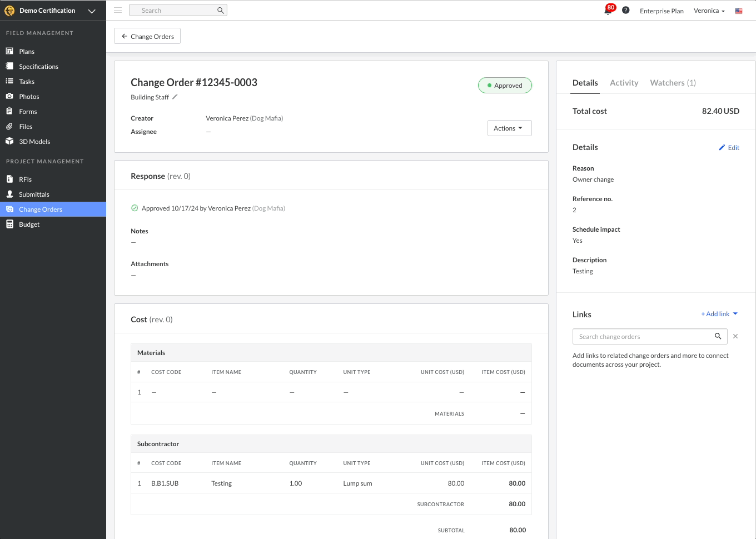The width and height of the screenshot is (756, 539).
Task: Click the Enterprise Plan label
Action: pos(661,11)
